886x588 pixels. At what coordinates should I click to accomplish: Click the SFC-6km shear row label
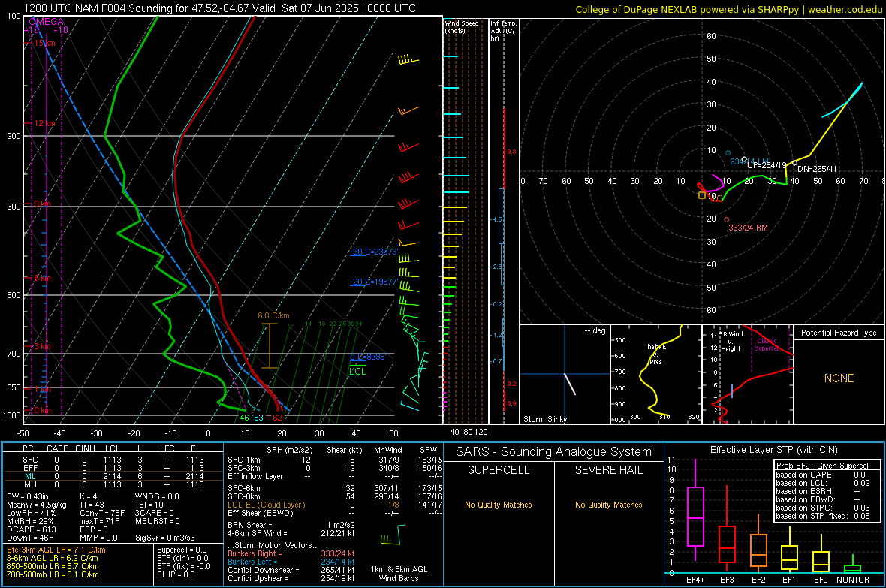[244, 488]
